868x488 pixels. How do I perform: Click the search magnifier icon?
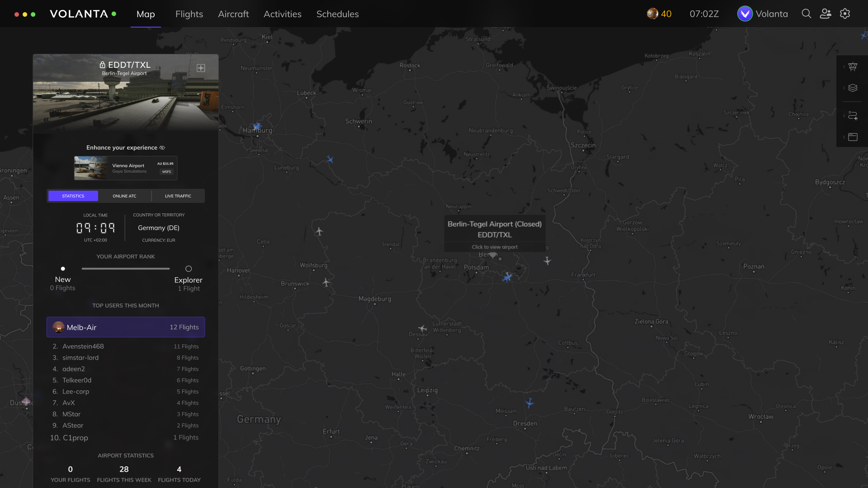806,14
